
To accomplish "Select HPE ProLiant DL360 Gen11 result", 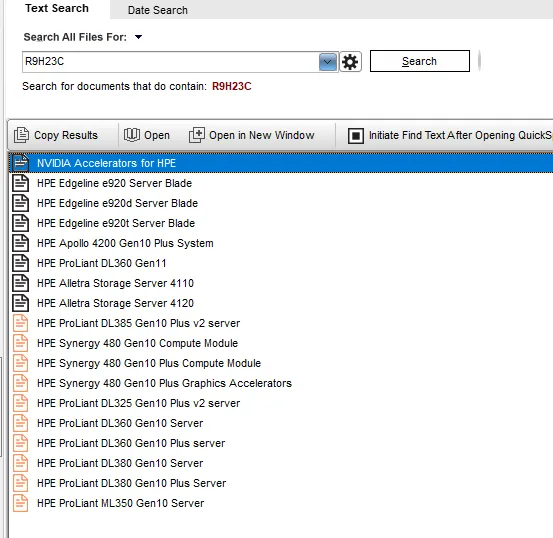I will [x=102, y=263].
